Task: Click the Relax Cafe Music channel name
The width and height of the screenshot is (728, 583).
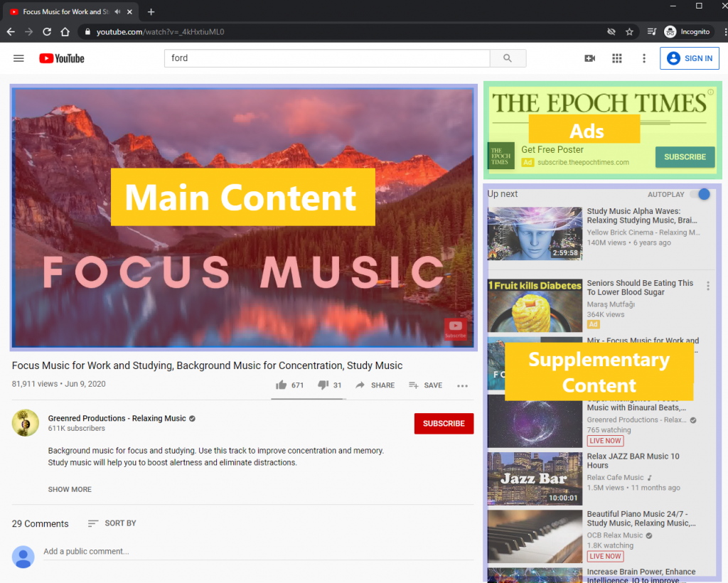Action: [615, 477]
